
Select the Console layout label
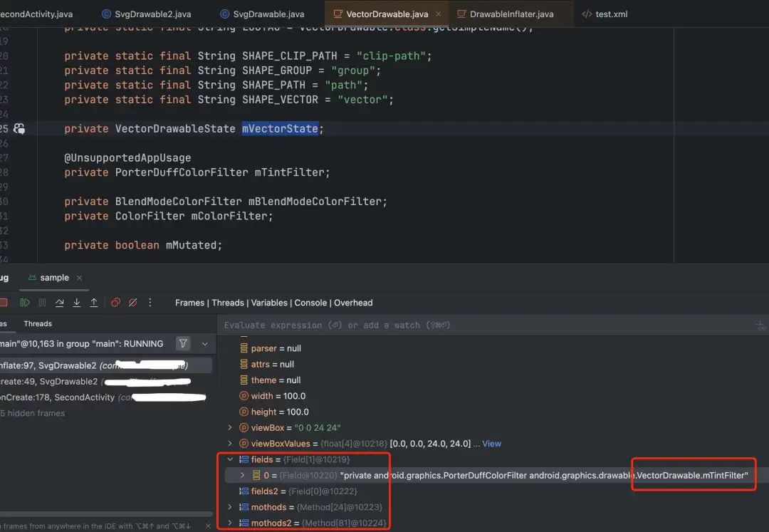point(310,303)
